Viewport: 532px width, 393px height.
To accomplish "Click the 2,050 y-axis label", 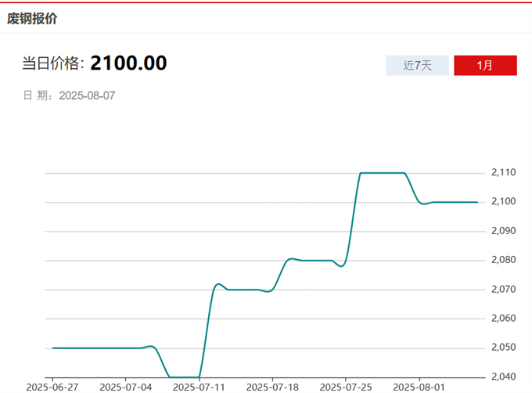I will 505,348.
